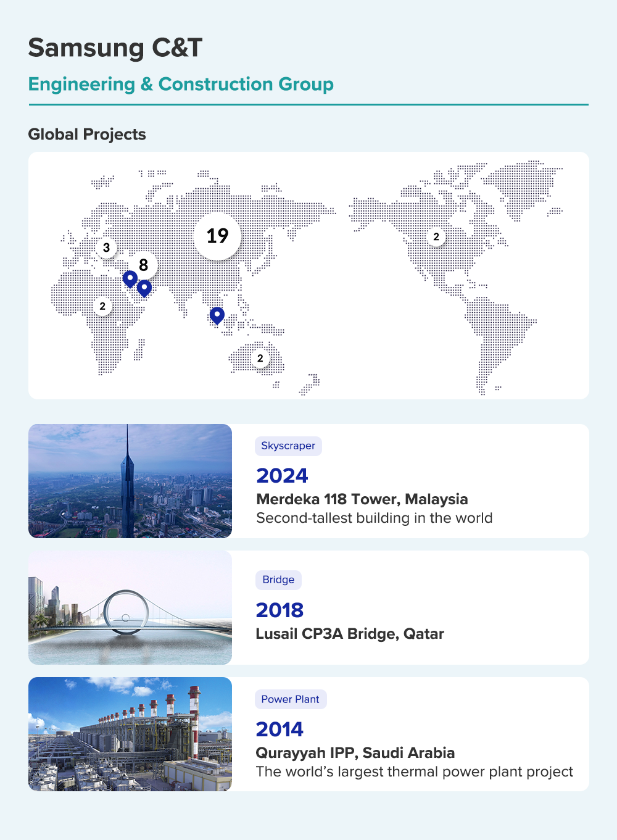Click the map cluster bubble showing 8
Viewport: 617px width, 840px height.
click(x=143, y=265)
